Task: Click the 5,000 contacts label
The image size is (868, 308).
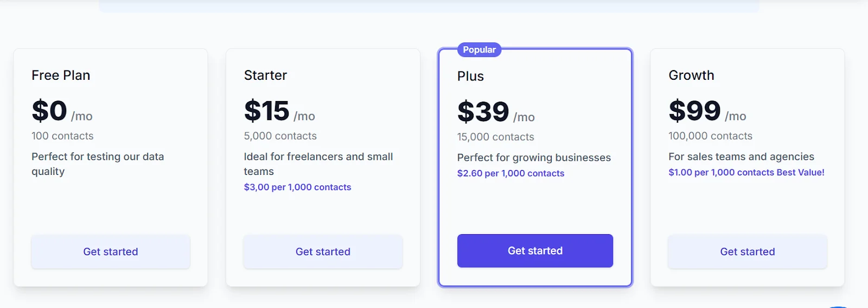Action: [280, 136]
